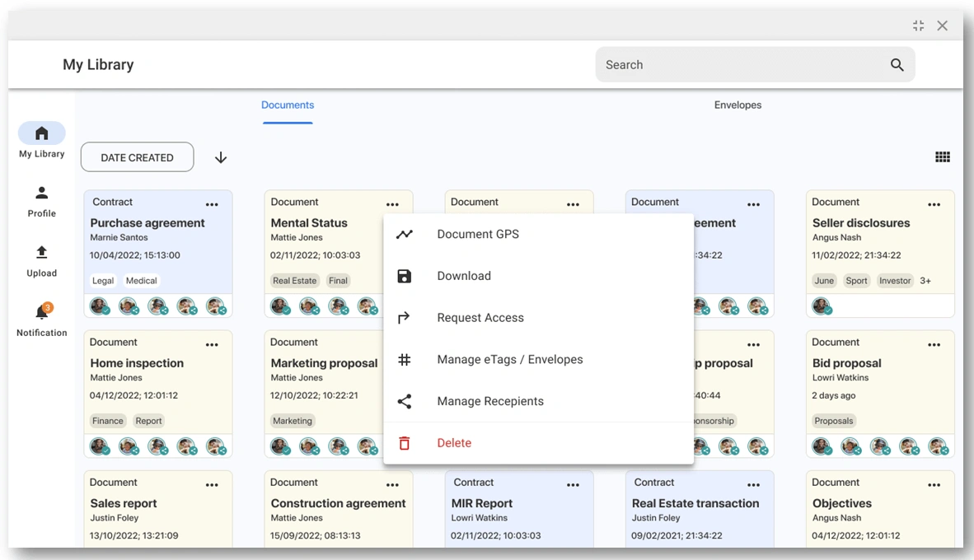
Task: Open the Objectives document title
Action: point(841,503)
